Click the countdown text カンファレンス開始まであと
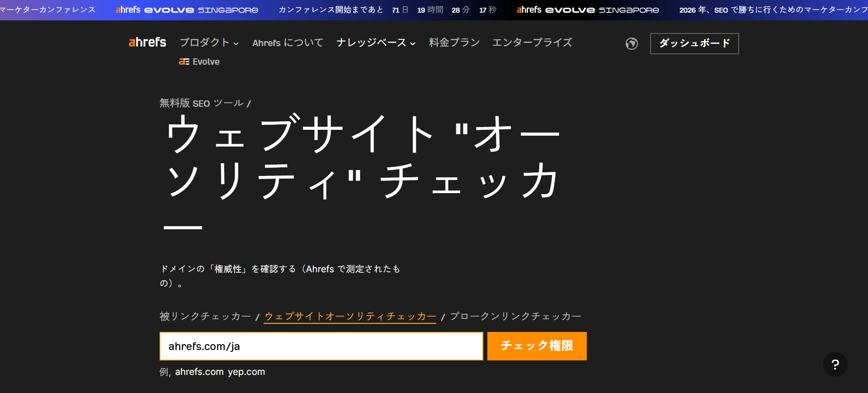 (331, 10)
